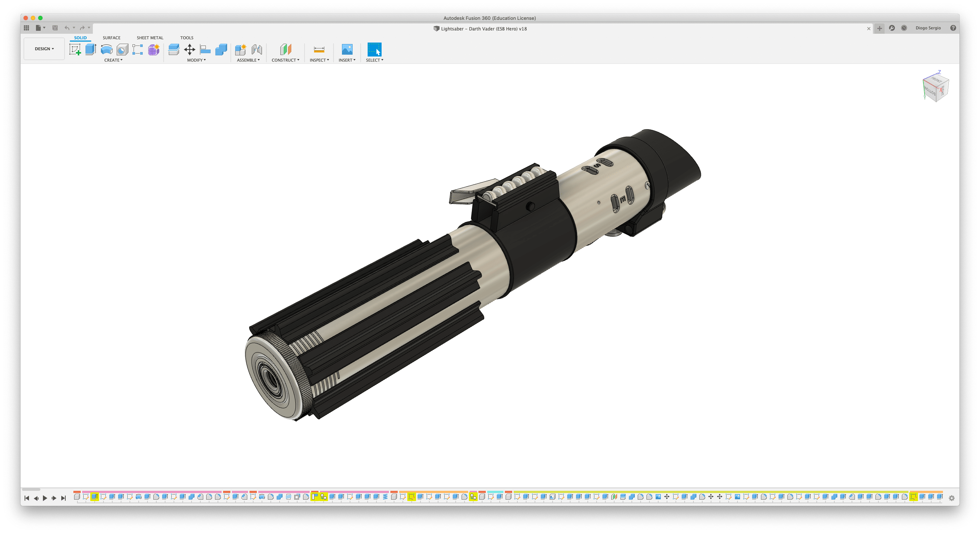Open Job Status clock icon
The image size is (980, 533).
pos(904,28)
